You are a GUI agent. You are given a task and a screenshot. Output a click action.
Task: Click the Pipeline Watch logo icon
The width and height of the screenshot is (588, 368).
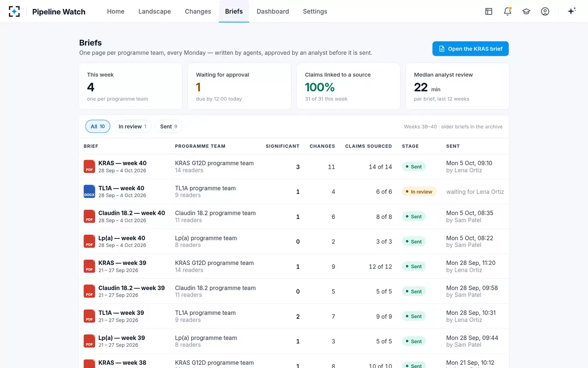pos(14,11)
